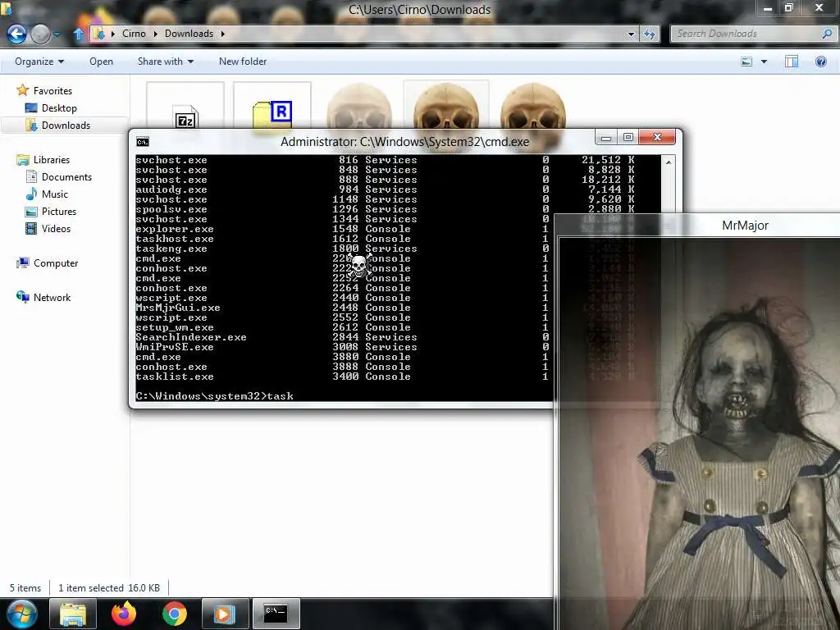Open Explorer help icon
Image resolution: width=840 pixels, height=630 pixels.
coord(820,62)
